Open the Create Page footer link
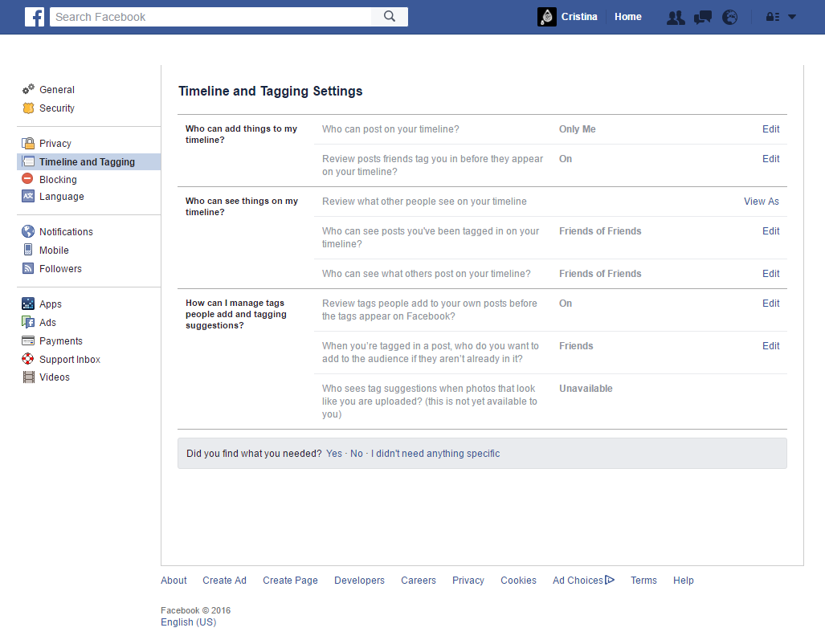 (290, 580)
